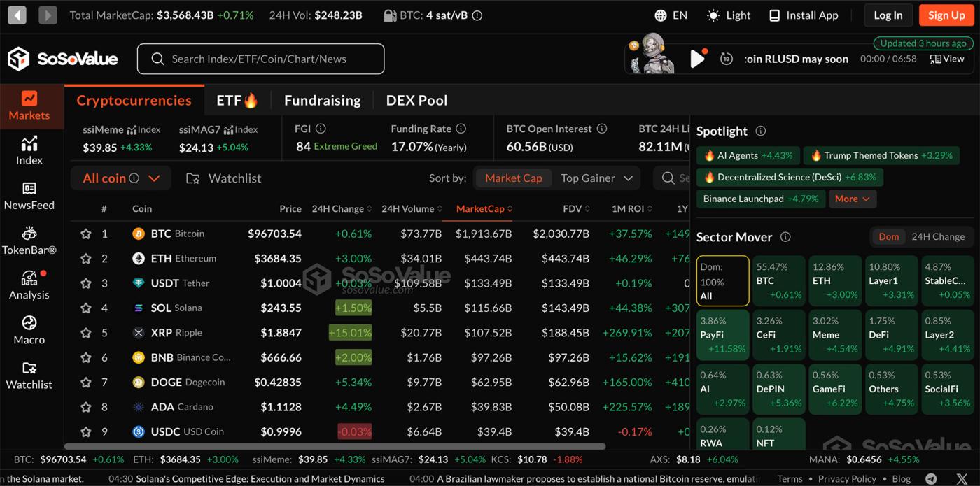Screen dimensions: 980x486
Task: Select the Dom 100% All tile
Action: [723, 280]
